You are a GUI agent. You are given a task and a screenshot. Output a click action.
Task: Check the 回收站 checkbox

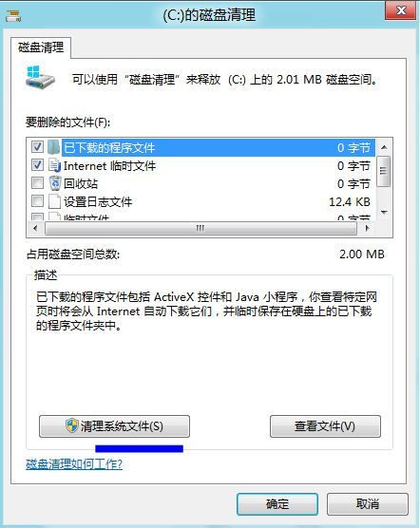click(37, 183)
